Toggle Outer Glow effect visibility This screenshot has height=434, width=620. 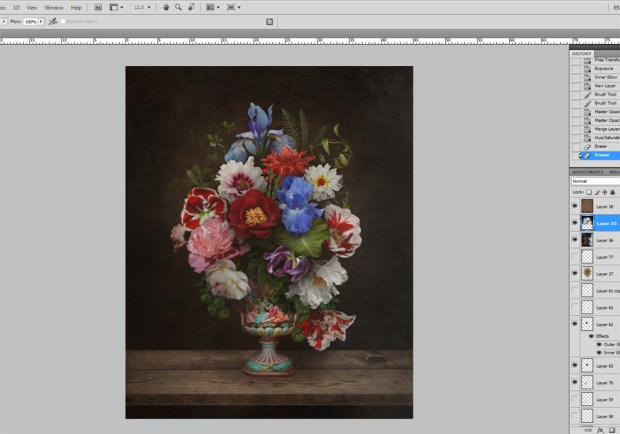tap(601, 343)
